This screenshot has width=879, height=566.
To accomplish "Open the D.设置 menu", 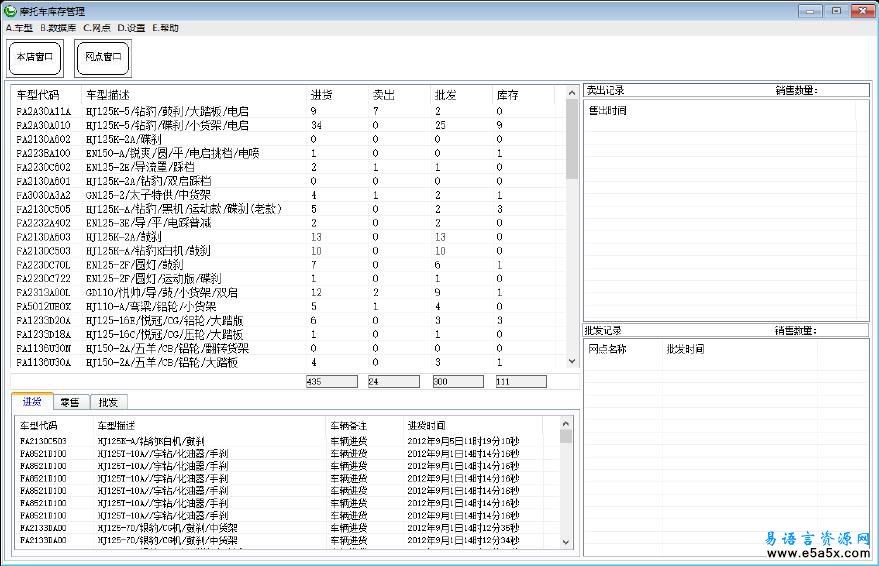I will 131,28.
